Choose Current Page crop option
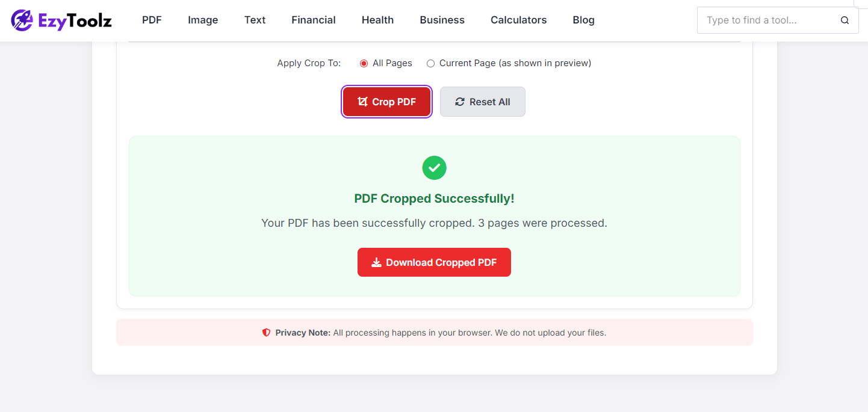The image size is (868, 412). coord(430,63)
